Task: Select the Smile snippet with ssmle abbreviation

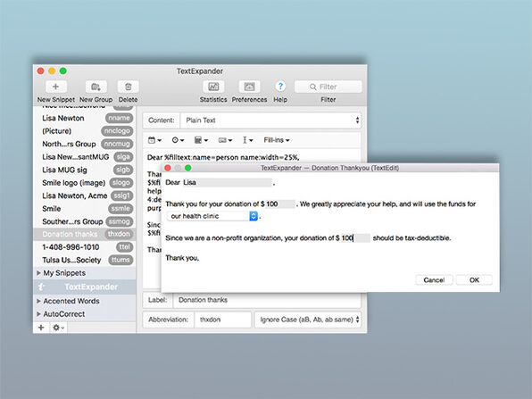Action: click(85, 209)
